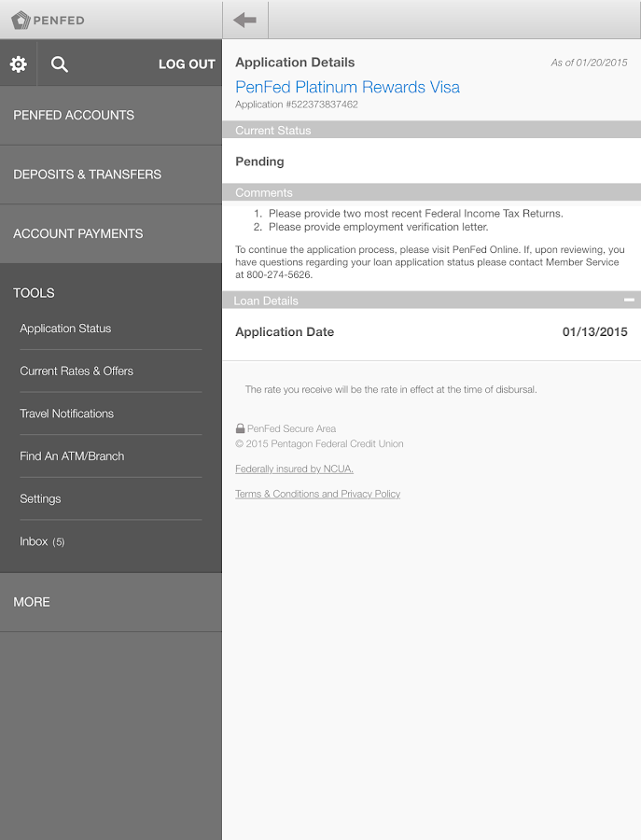The image size is (641, 840).
Task: Collapse the Tools menu section
Action: pyautogui.click(x=110, y=293)
